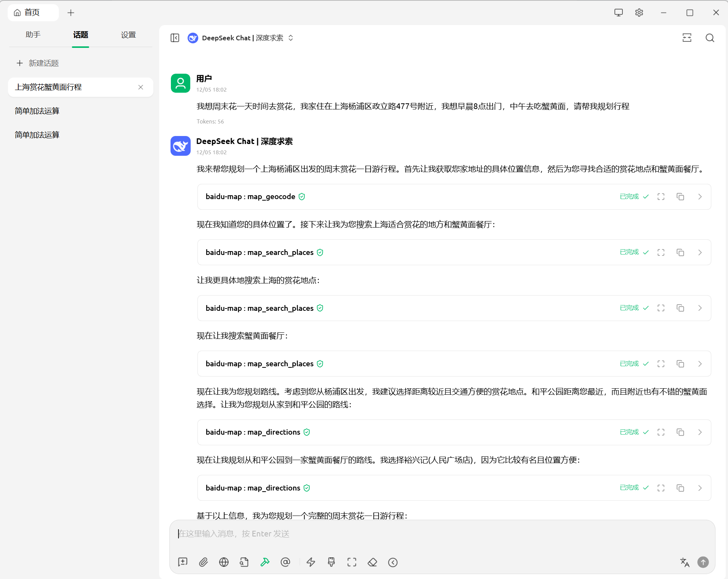The image size is (728, 579).
Task: Switch to the 助手 tab
Action: pos(33,35)
